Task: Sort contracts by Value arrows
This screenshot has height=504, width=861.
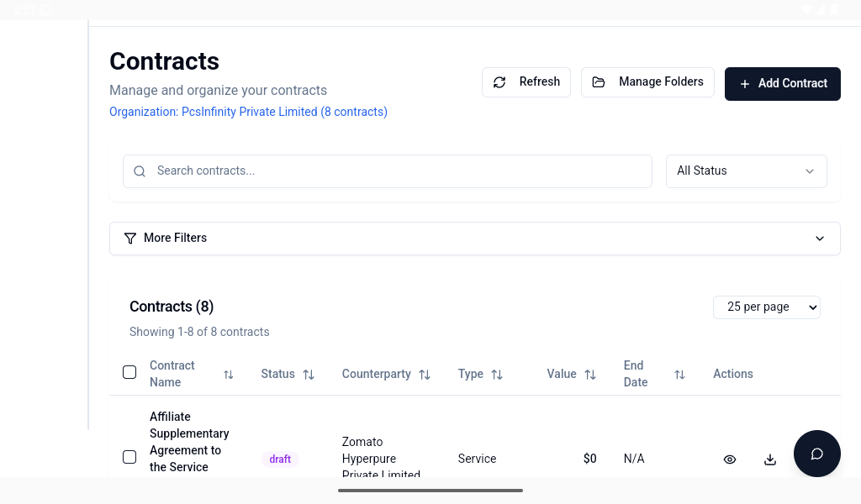Action: click(x=590, y=375)
